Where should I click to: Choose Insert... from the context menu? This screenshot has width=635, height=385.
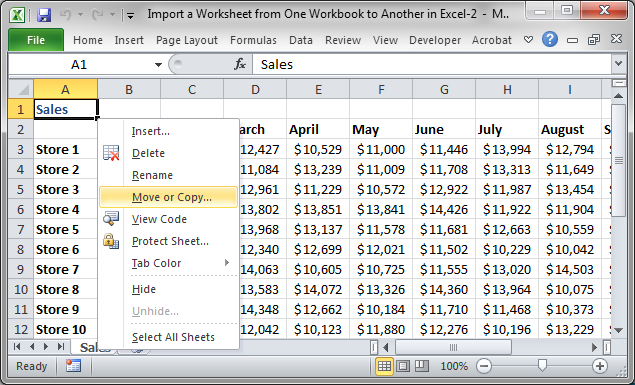point(168,131)
